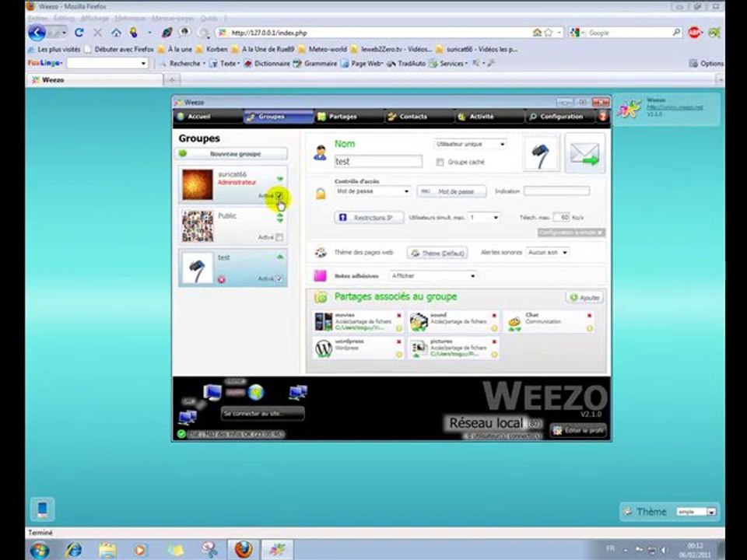
Task: Remove the movies share with red x
Action: point(398,316)
